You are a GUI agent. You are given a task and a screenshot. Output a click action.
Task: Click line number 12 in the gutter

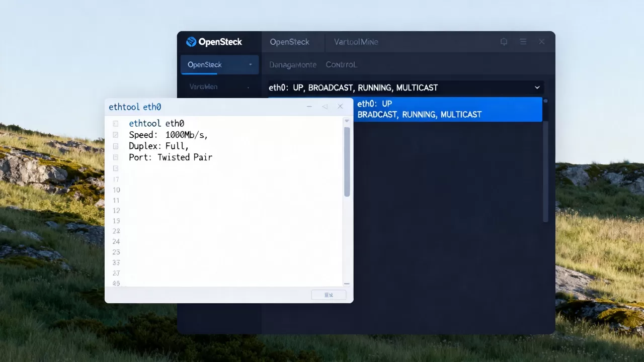pos(116,211)
